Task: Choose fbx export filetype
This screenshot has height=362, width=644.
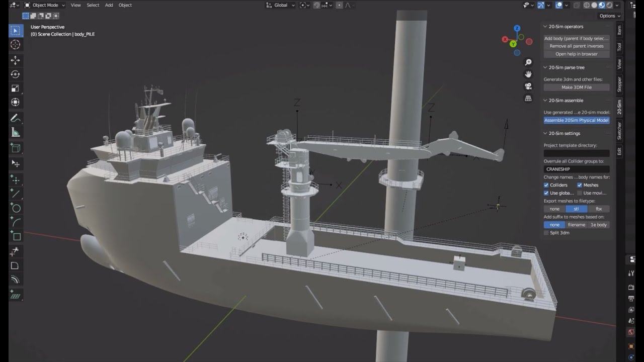Action: coord(599,209)
